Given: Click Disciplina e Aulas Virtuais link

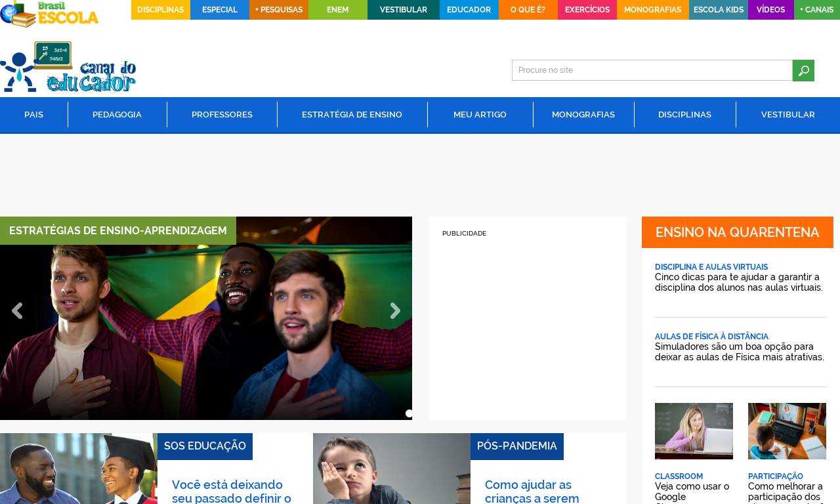Looking at the screenshot, I should click(711, 267).
